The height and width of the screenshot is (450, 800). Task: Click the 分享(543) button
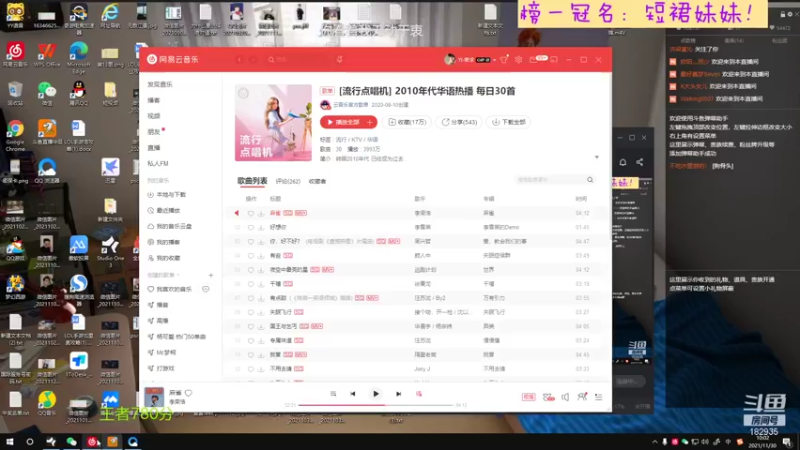[459, 122]
